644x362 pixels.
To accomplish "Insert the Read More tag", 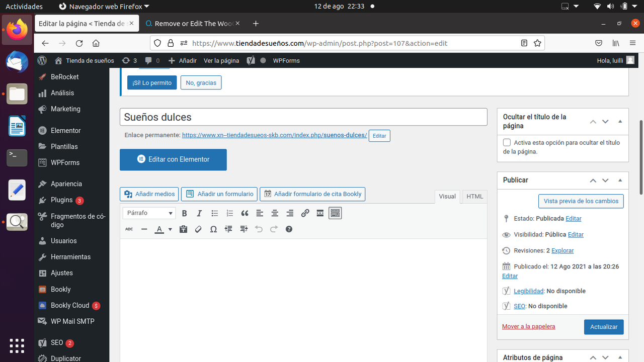I will click(x=320, y=213).
